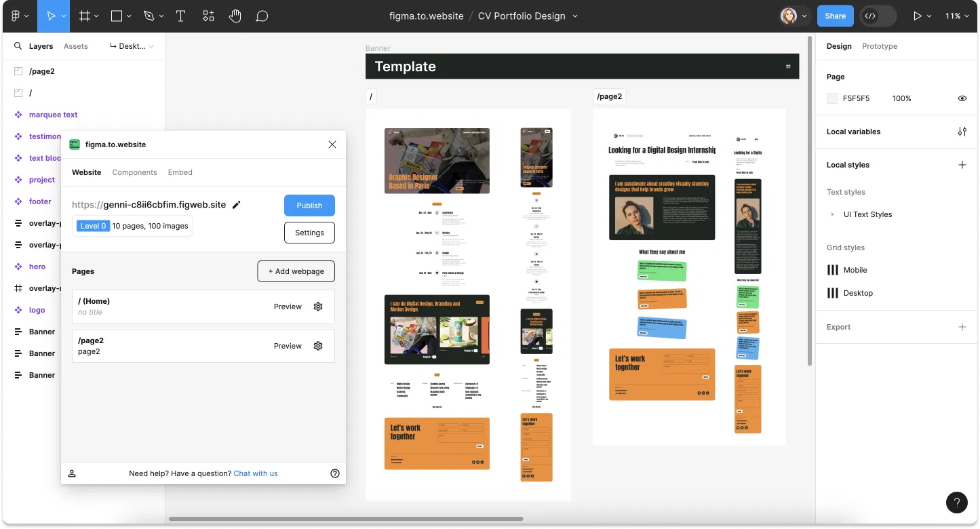Toggle Dev Mode switch
This screenshot has width=980, height=529.
(x=878, y=16)
